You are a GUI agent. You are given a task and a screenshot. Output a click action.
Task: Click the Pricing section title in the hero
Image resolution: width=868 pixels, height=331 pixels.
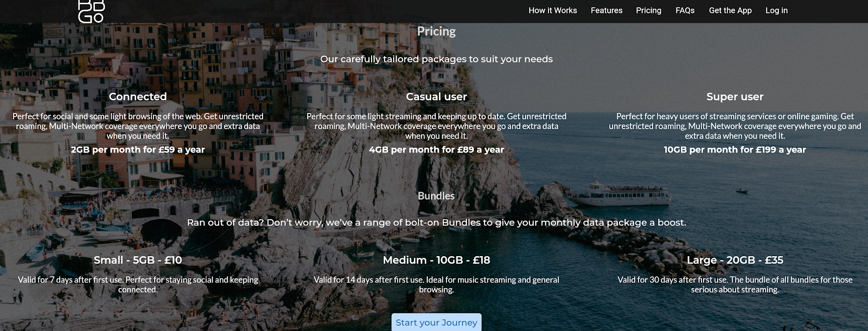(436, 31)
